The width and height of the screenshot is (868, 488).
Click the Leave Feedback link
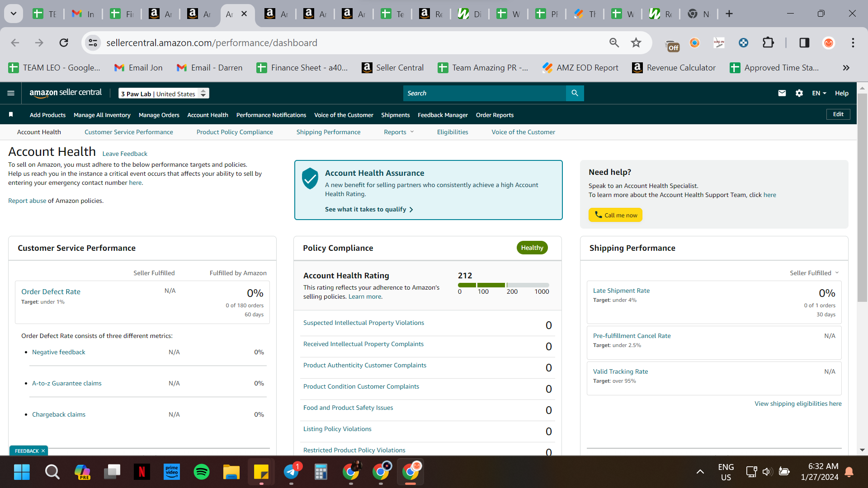point(125,154)
